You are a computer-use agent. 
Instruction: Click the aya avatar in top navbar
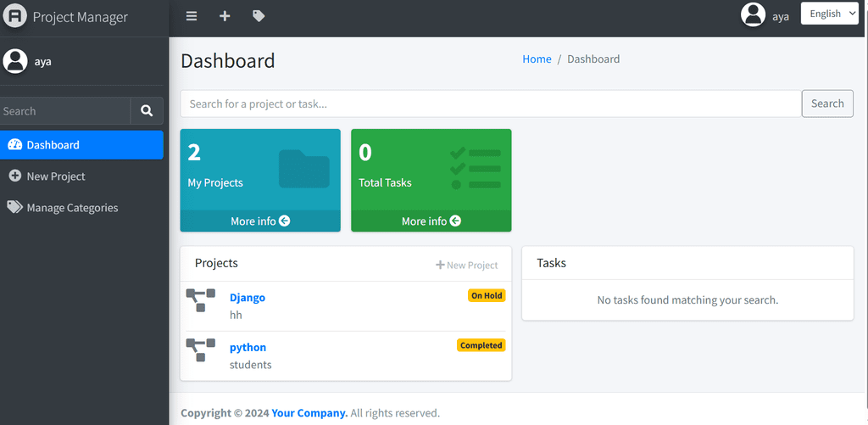(753, 15)
